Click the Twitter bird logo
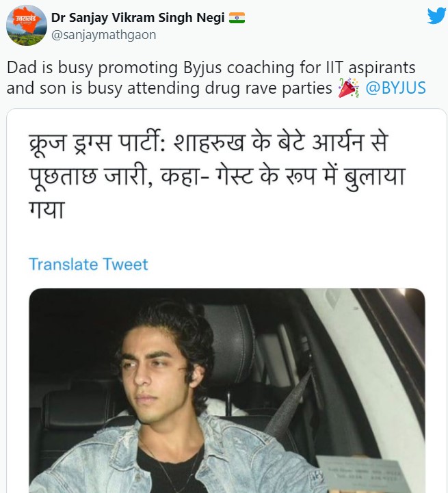 [x=436, y=16]
